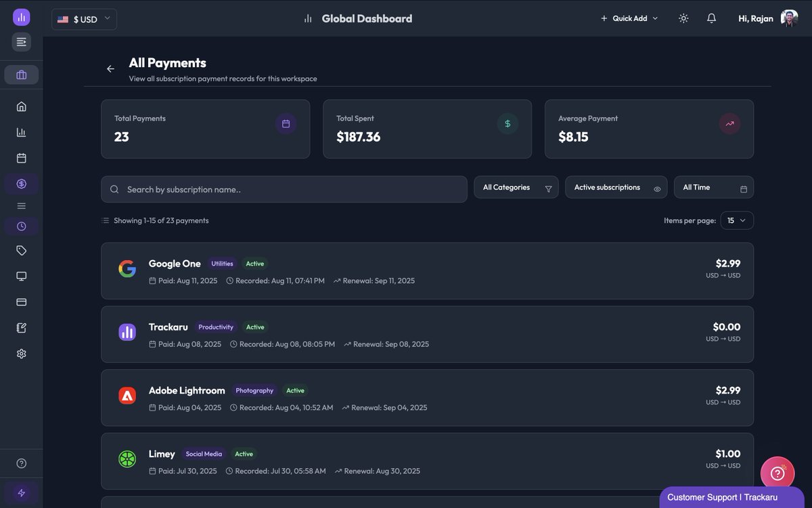Click "Paid: Aug 04, 2025" text

coord(190,408)
